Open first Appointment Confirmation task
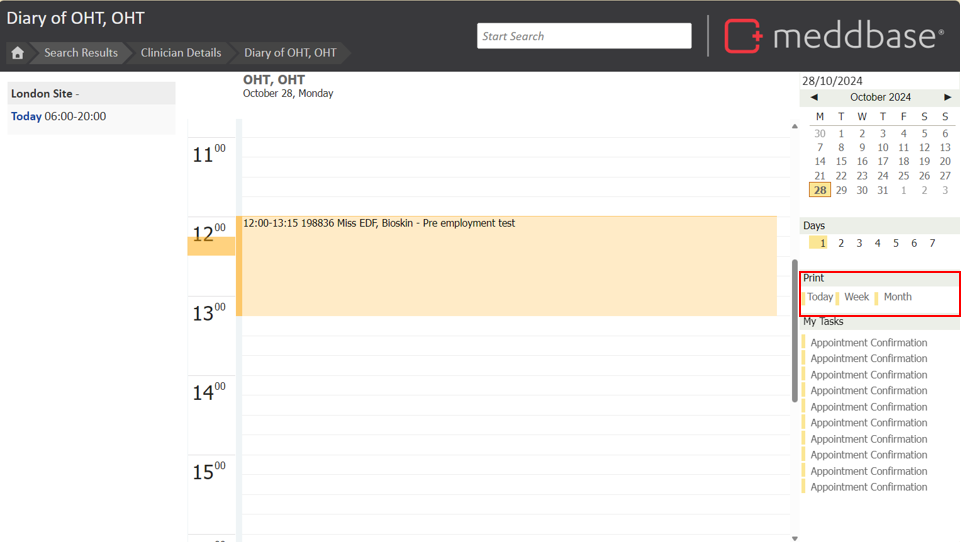Viewport: 963px width, 542px height. (868, 343)
